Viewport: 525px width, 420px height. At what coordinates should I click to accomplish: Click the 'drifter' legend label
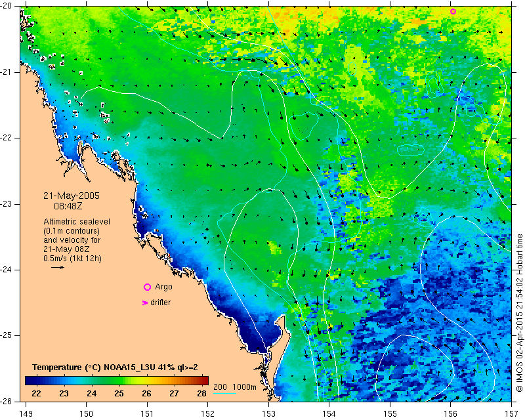(160, 303)
